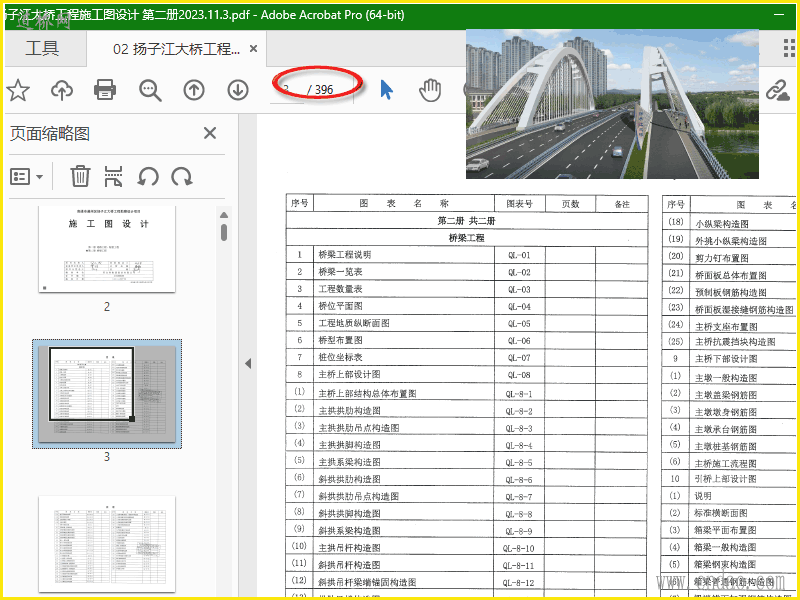Upload the file to cloud storage
Image resolution: width=800 pixels, height=600 pixels.
(x=62, y=90)
